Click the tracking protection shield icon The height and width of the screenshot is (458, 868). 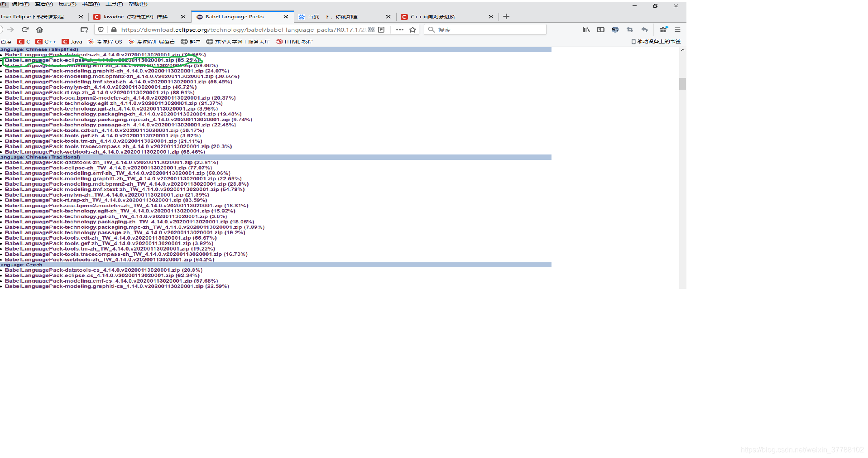(101, 29)
